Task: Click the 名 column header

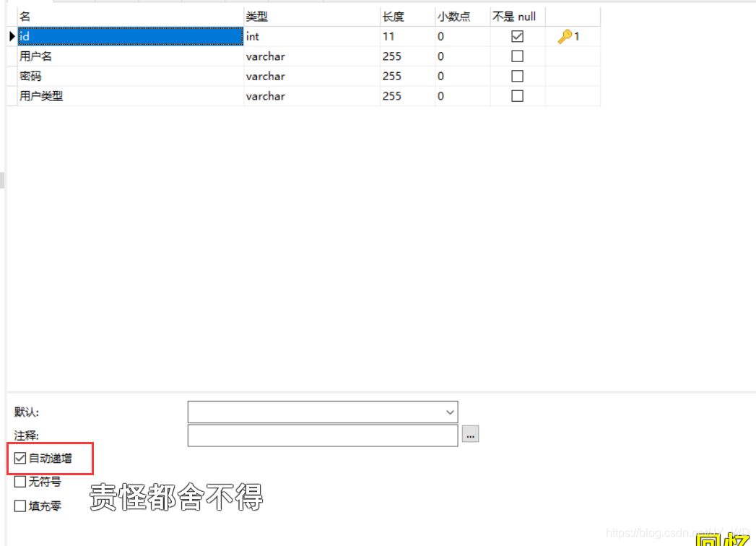Action: pos(25,15)
